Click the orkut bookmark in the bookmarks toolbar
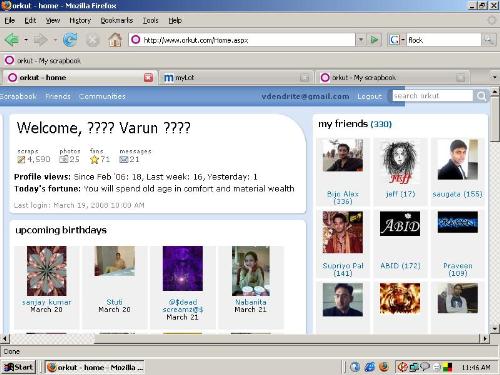This screenshot has width=500, height=375. 43,60
